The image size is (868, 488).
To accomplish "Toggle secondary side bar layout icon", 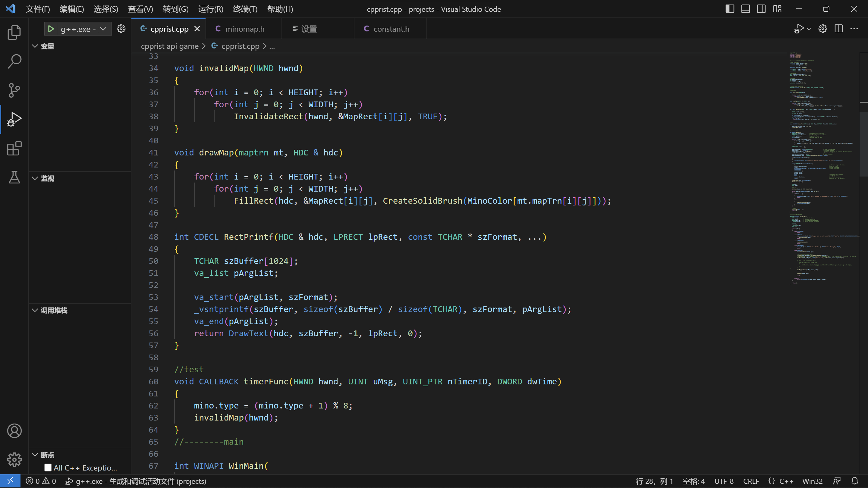I will click(x=761, y=9).
